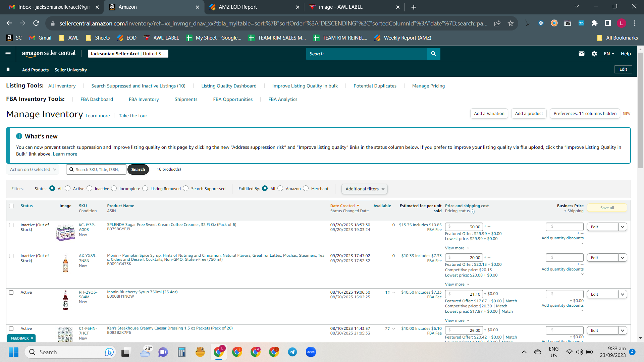The height and width of the screenshot is (362, 644).
Task: Click the Pricing status info icon
Action: [473, 212]
